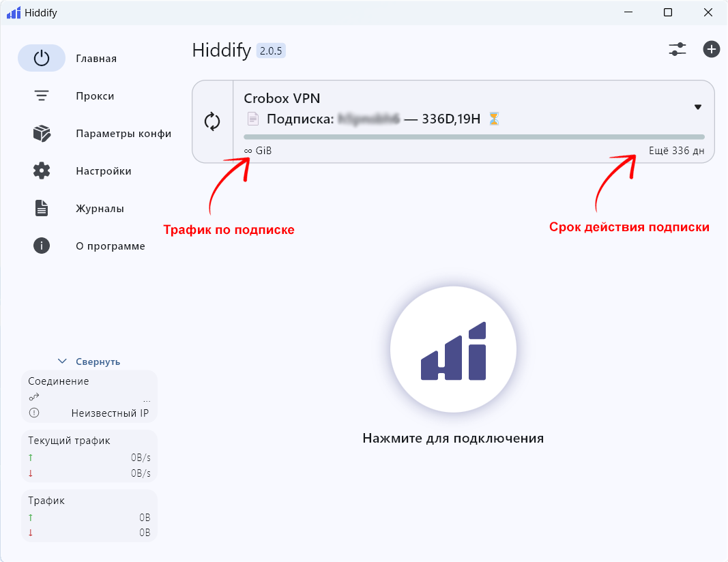
Task: Open Журналы via the logs icon
Action: (x=41, y=208)
